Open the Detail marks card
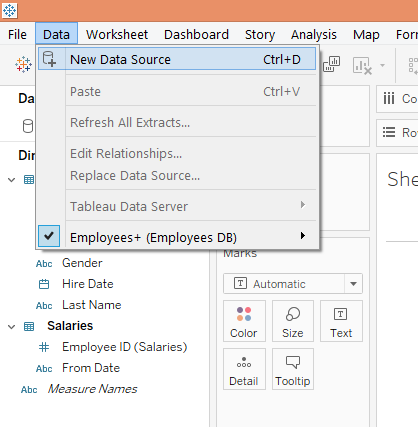The height and width of the screenshot is (427, 418). (x=244, y=369)
